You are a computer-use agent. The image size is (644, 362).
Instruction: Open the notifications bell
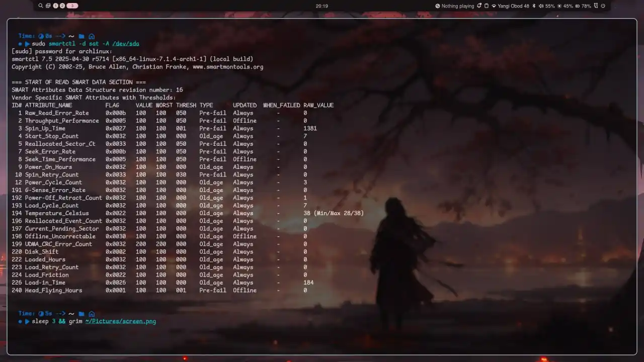479,6
